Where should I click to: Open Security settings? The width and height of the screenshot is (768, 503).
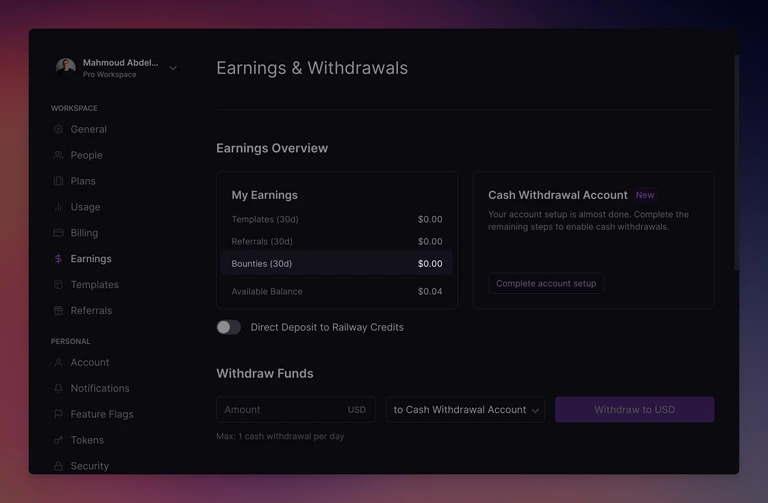pyautogui.click(x=90, y=466)
